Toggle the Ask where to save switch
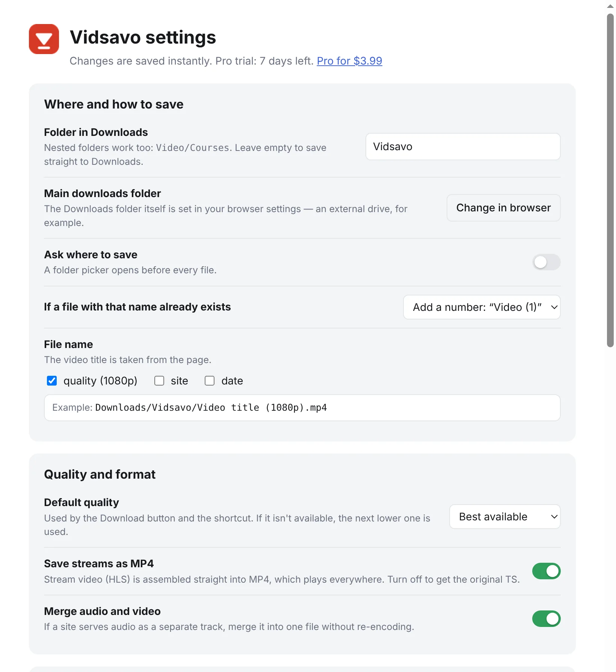 click(546, 262)
